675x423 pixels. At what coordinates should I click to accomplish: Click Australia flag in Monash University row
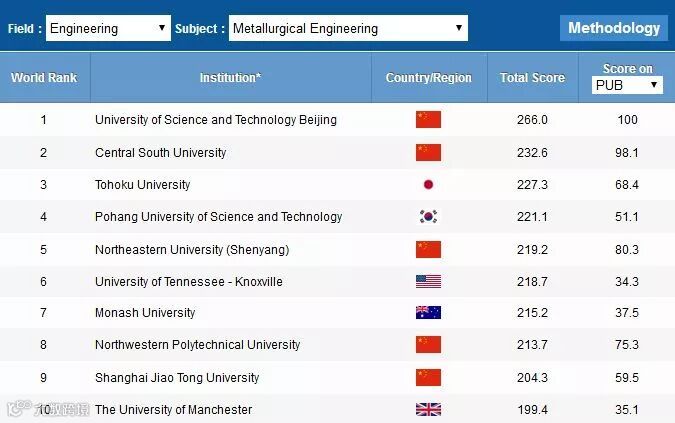(428, 312)
